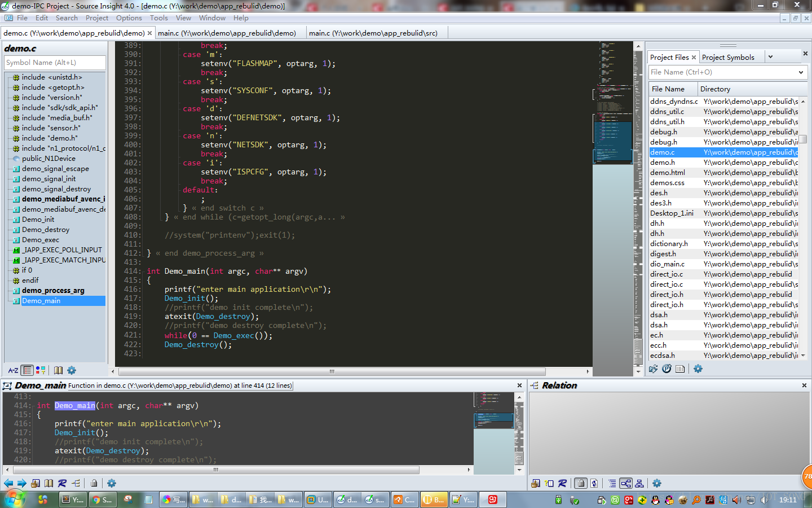Sort file list by File Name column
Image resolution: width=812 pixels, height=508 pixels.
(673, 89)
